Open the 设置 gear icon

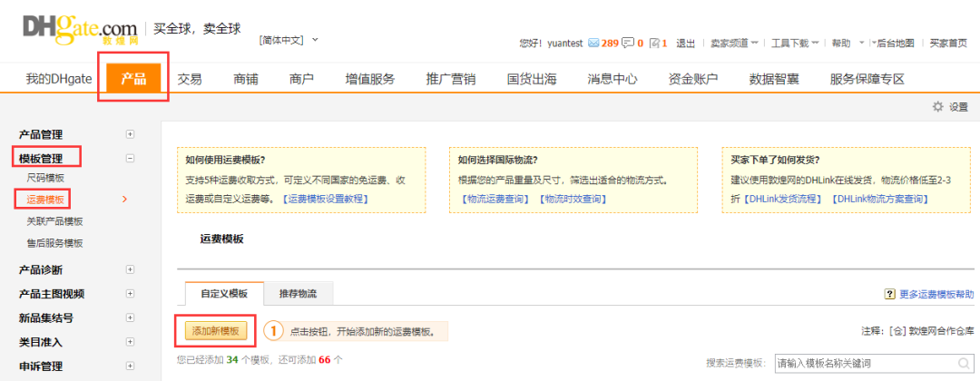point(937,107)
